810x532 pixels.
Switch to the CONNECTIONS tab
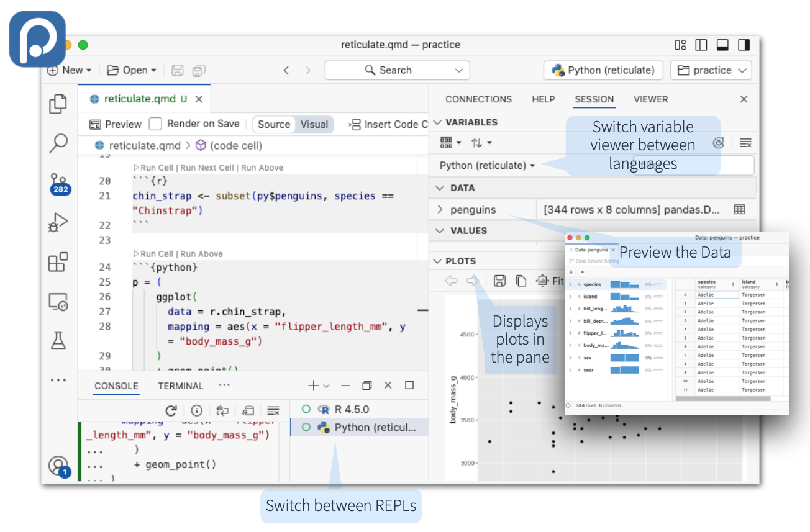pos(478,99)
